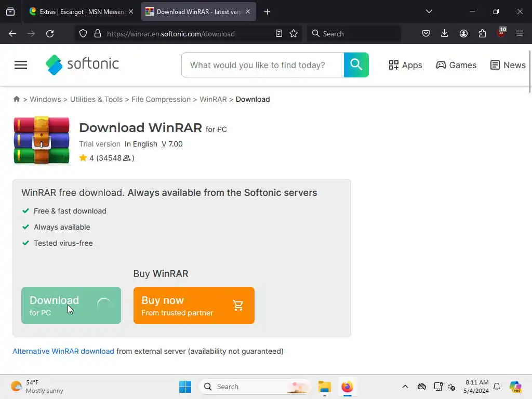This screenshot has width=532, height=399.
Task: Reload the current page
Action: click(x=50, y=34)
